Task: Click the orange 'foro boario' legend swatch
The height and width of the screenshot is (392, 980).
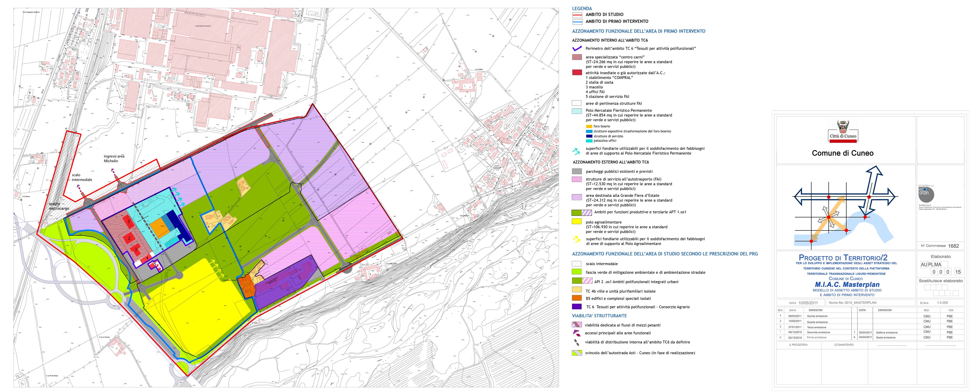Action: coord(589,126)
